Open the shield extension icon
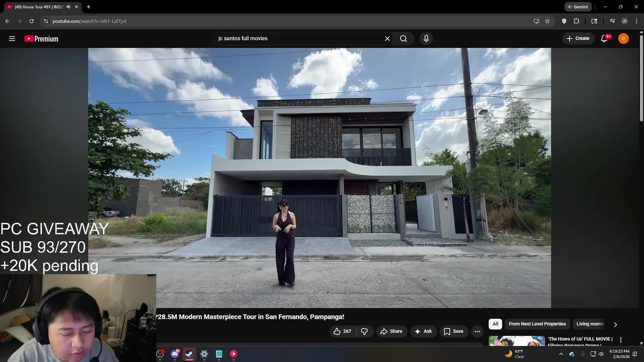 [564, 21]
